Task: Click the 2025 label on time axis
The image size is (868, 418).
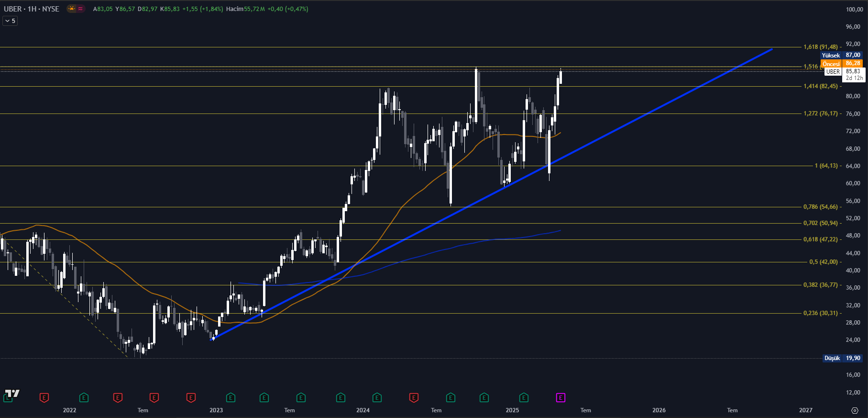Action: (512, 410)
